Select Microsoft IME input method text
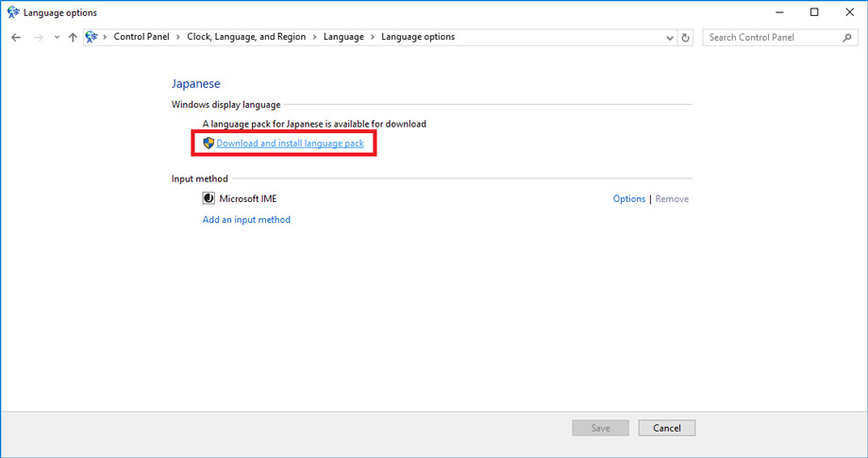This screenshot has width=868, height=458. (x=248, y=198)
